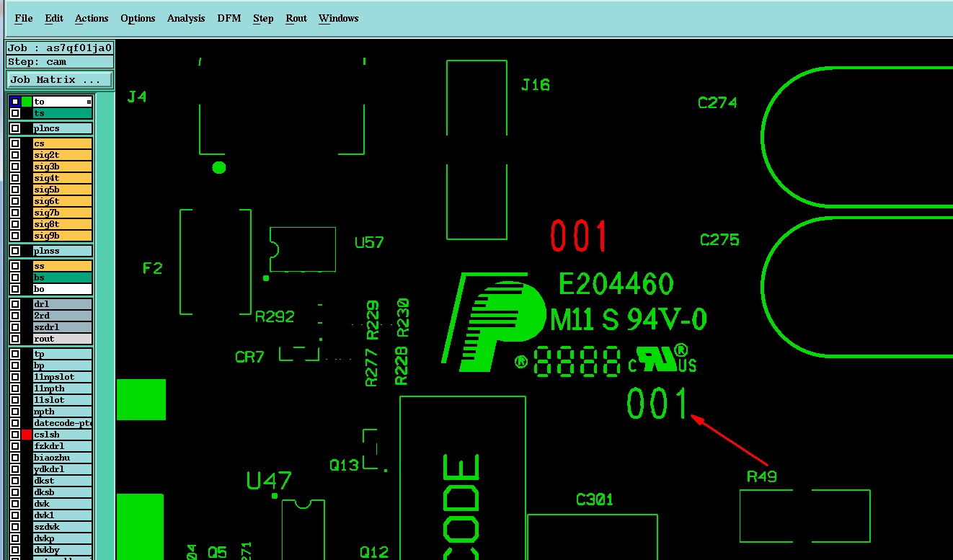This screenshot has width=953, height=560.
Task: Toggle the checkbox for layer sig3b
Action: coord(15,166)
